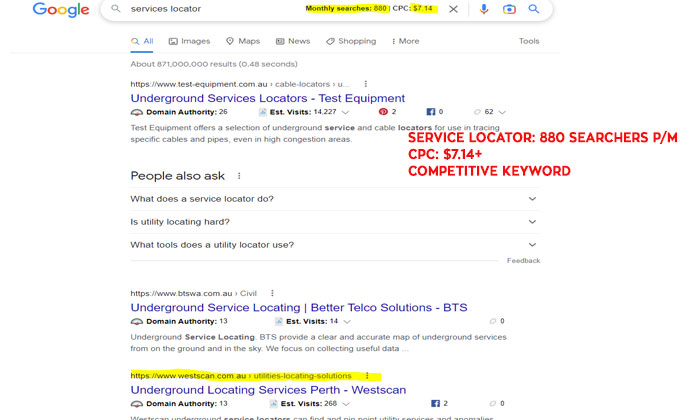Switch to the Maps tab
This screenshot has width=700, height=420.
243,42
